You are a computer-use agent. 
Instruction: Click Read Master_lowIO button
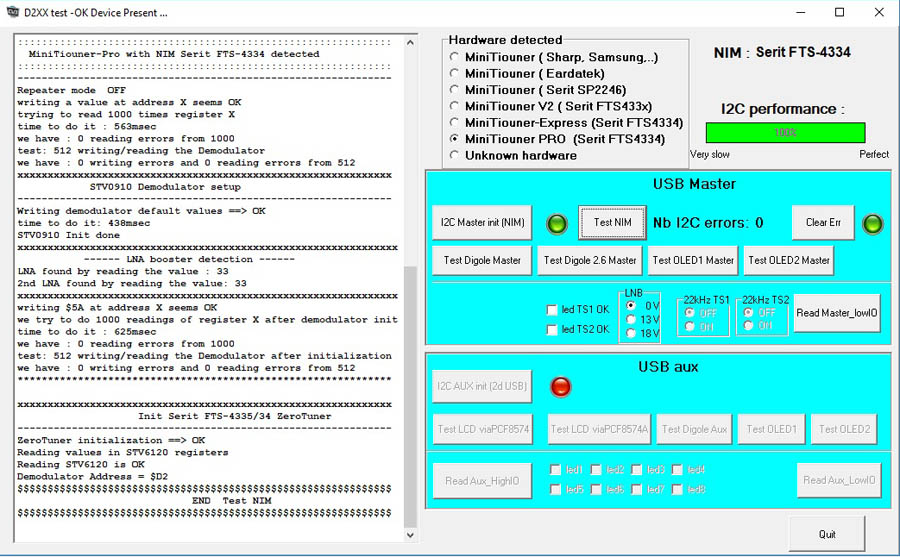pyautogui.click(x=838, y=313)
